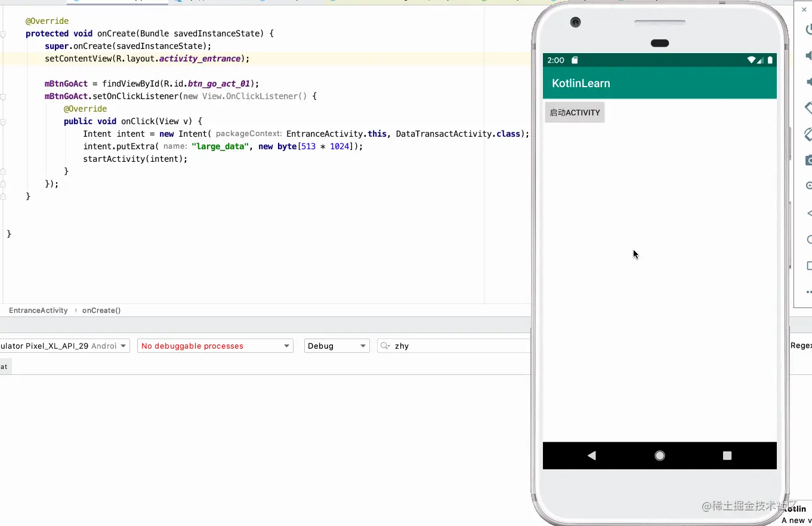Click activity_entrance in the setContentView line
This screenshot has height=526, width=812.
[200, 59]
